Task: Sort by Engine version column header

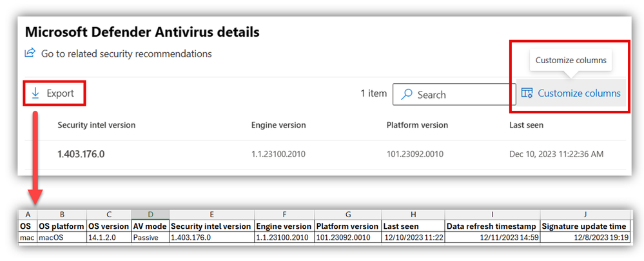Action: coord(278,125)
